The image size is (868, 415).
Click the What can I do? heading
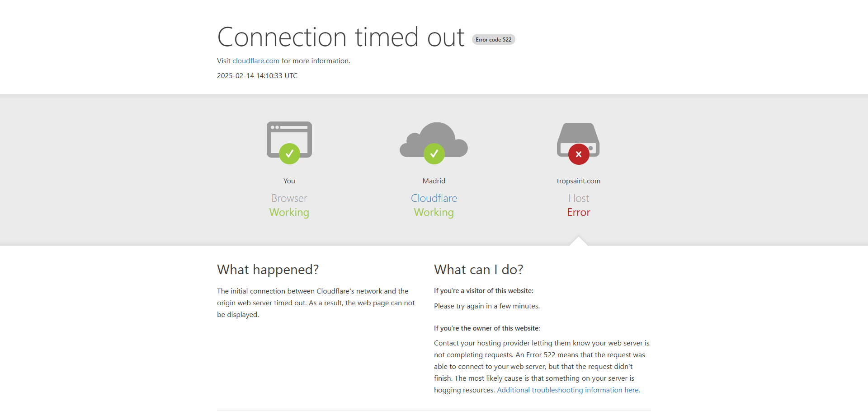pyautogui.click(x=478, y=270)
